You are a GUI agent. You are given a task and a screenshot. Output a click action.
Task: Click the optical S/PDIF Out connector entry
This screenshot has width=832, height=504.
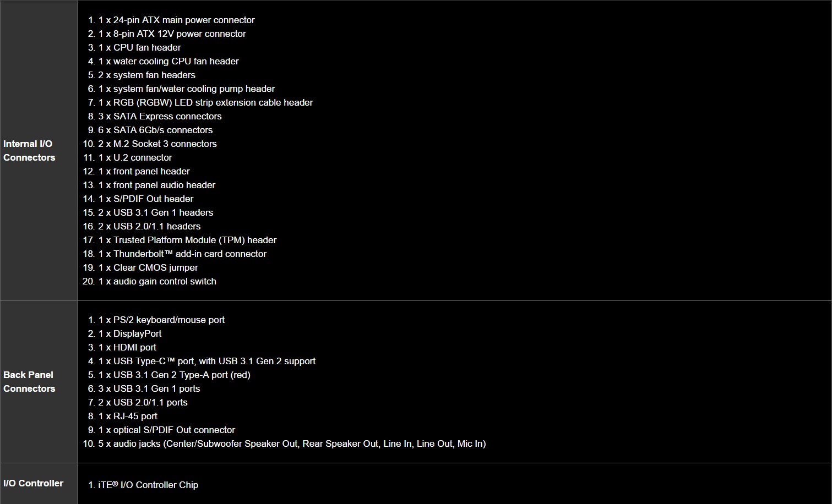tap(166, 430)
